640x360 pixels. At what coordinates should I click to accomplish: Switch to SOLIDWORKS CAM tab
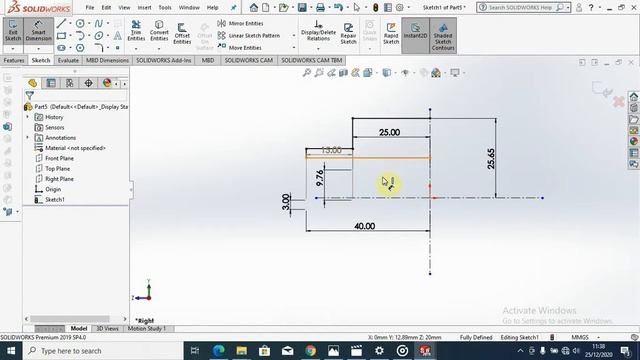point(249,60)
